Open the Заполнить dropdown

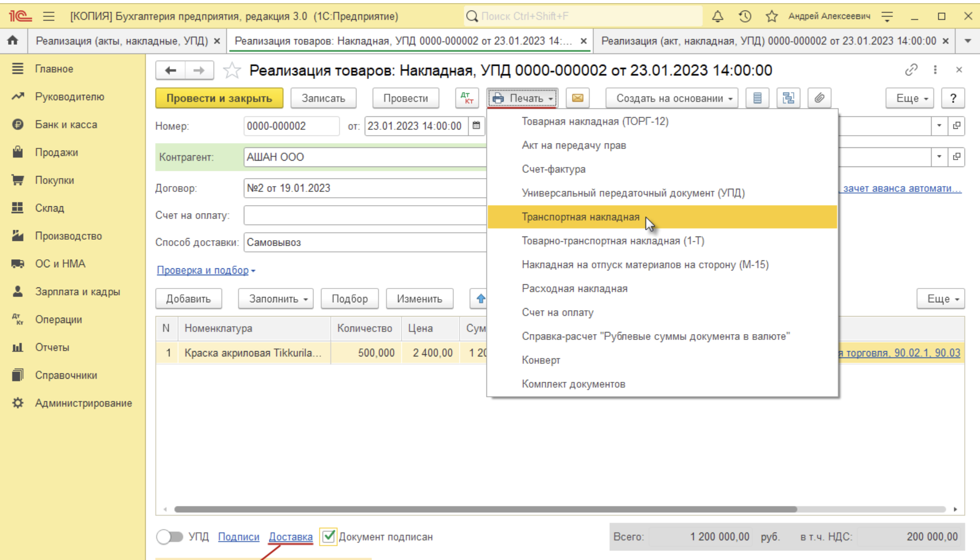(x=276, y=299)
